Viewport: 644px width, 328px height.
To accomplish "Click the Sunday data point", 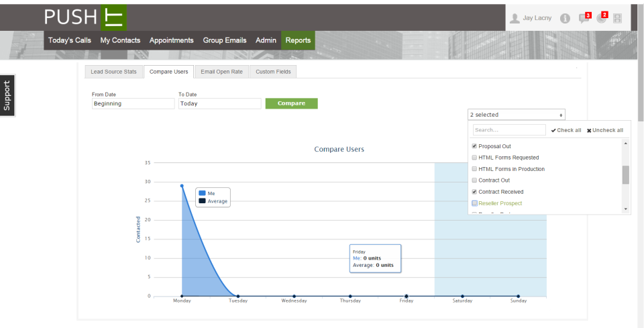I will (x=519, y=296).
